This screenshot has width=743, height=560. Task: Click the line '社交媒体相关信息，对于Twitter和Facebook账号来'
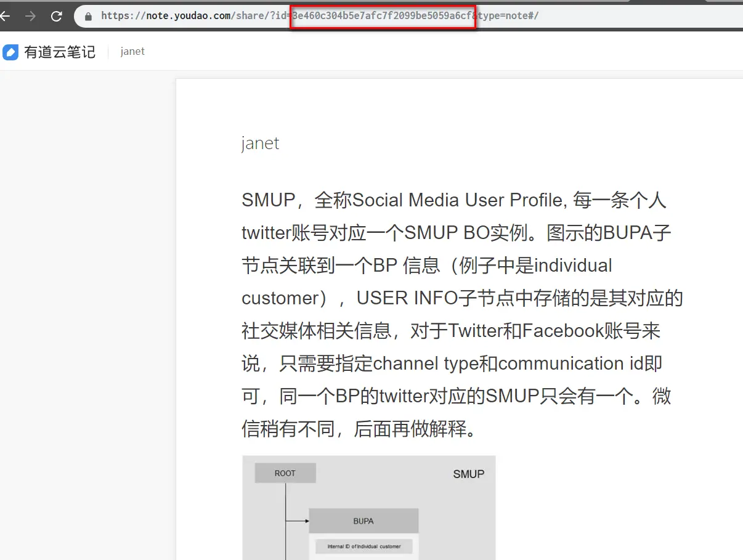[451, 331]
